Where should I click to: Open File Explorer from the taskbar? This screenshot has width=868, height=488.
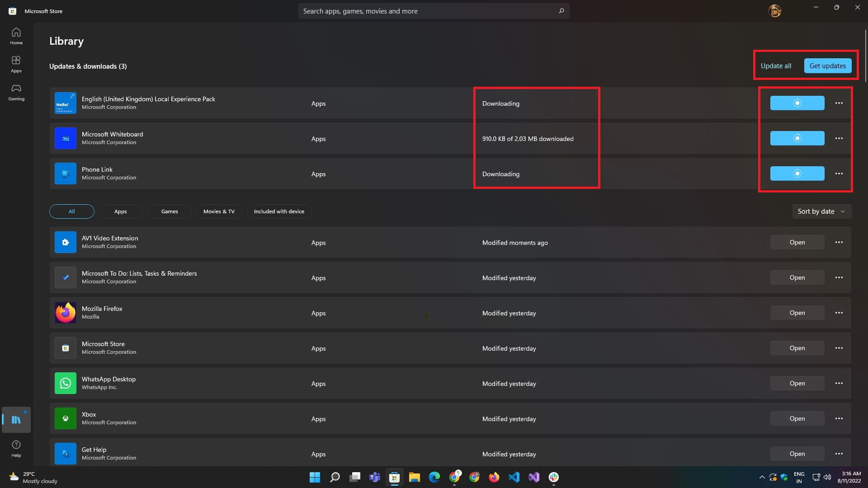pos(415,477)
